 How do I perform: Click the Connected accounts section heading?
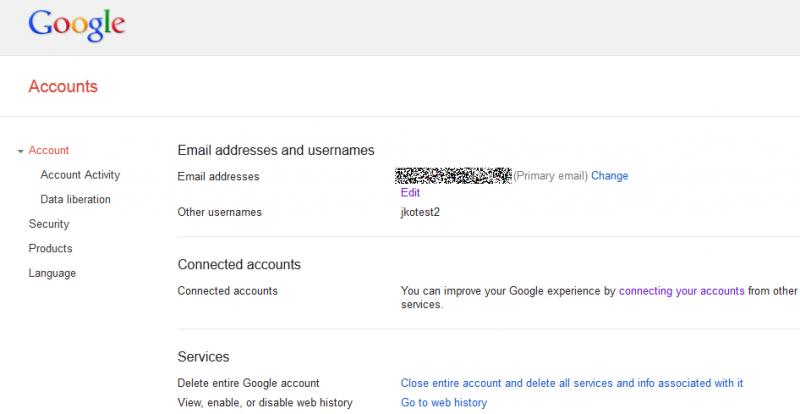(x=239, y=265)
